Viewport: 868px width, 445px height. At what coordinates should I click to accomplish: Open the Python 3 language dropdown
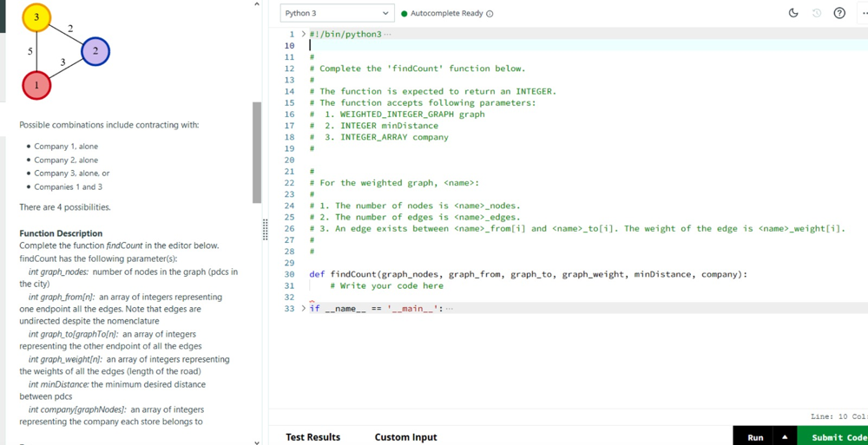pos(338,13)
